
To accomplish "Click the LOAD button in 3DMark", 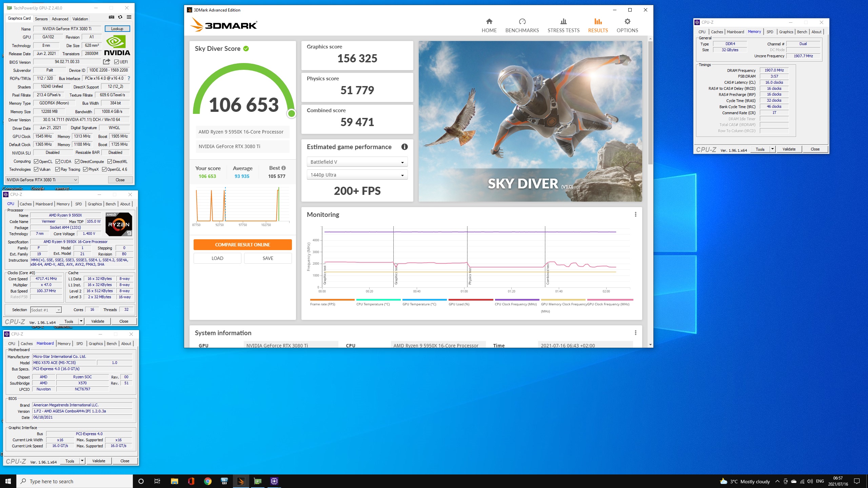I will [x=217, y=258].
